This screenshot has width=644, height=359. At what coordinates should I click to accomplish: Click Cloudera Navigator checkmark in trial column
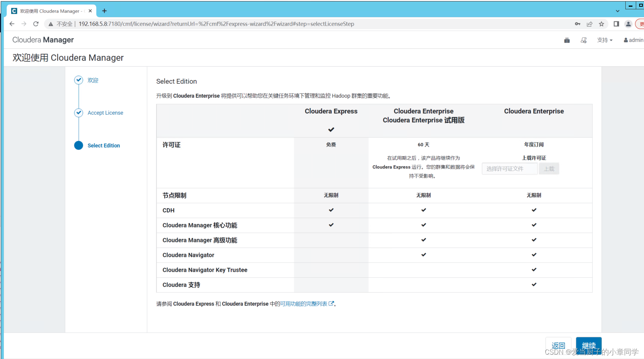coord(424,255)
